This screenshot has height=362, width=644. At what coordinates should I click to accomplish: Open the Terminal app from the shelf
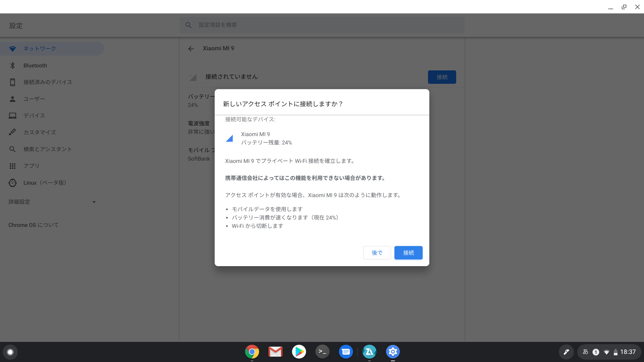click(x=322, y=352)
